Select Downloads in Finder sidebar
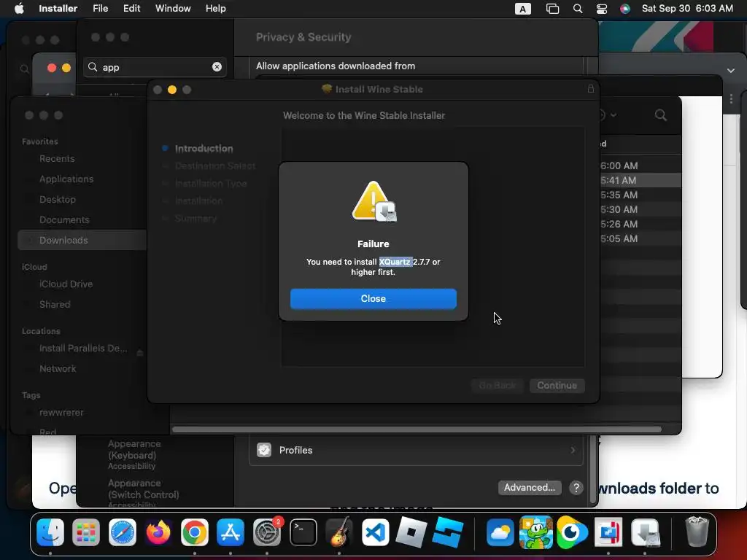 82,240
